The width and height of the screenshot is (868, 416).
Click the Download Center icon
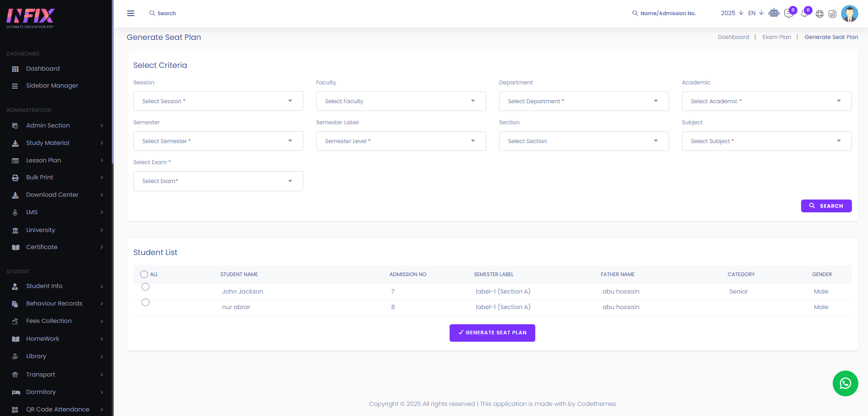(x=15, y=195)
